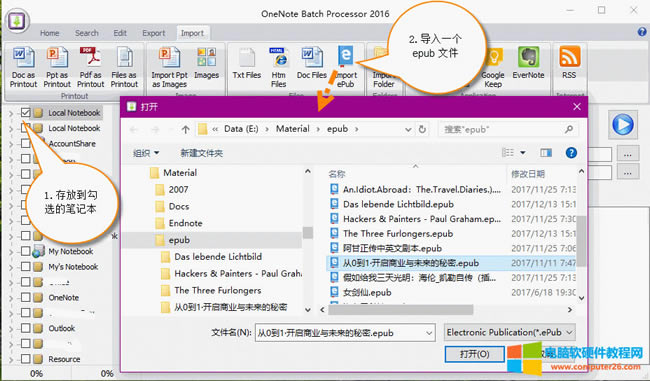Check the OneNote notebook checkbox
The width and height of the screenshot is (650, 381).
25,297
